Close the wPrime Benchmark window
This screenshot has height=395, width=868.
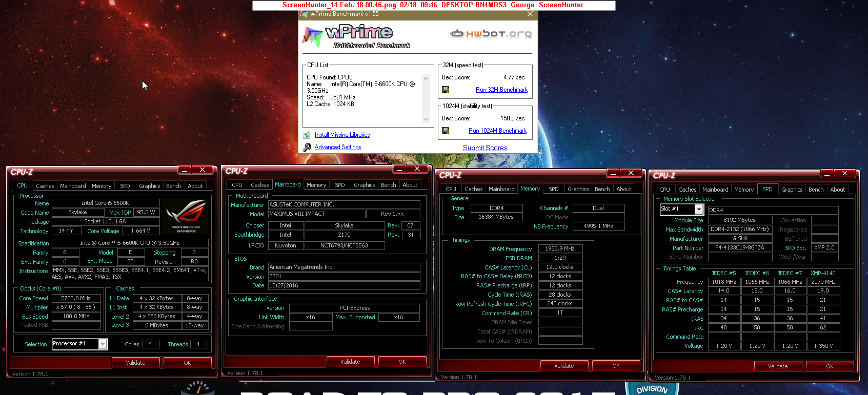(x=530, y=14)
